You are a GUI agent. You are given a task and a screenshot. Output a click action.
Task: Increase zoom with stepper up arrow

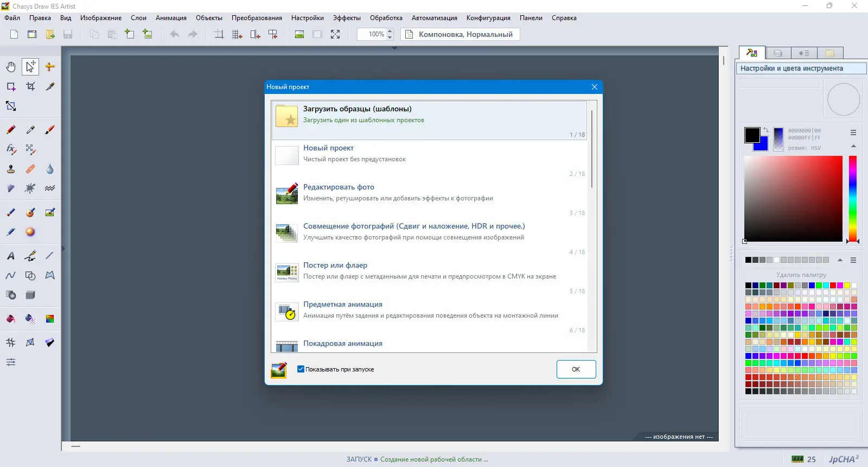390,31
